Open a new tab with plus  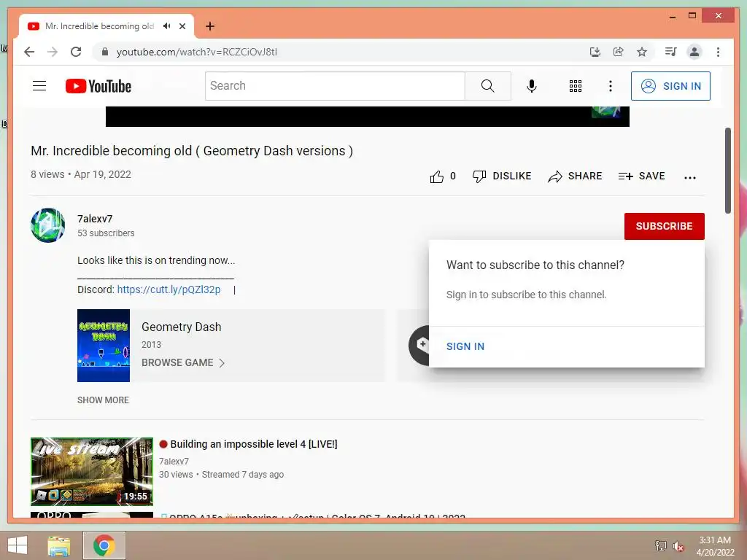point(209,26)
